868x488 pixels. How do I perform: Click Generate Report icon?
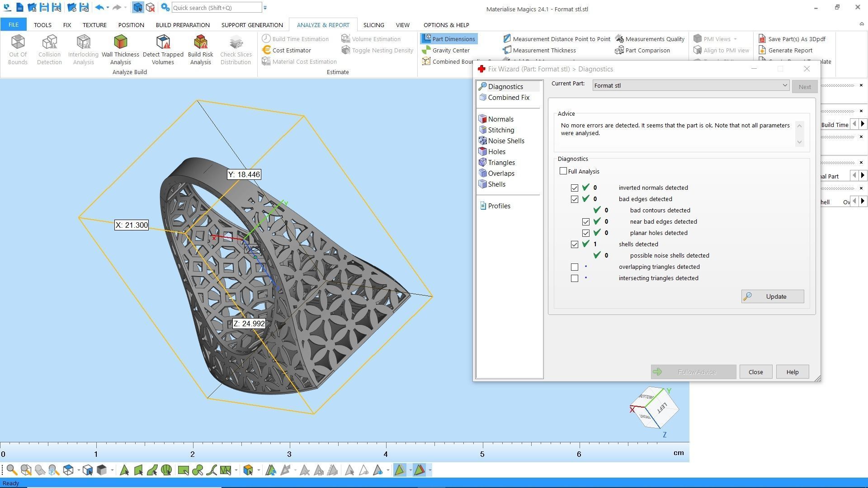[x=762, y=50]
